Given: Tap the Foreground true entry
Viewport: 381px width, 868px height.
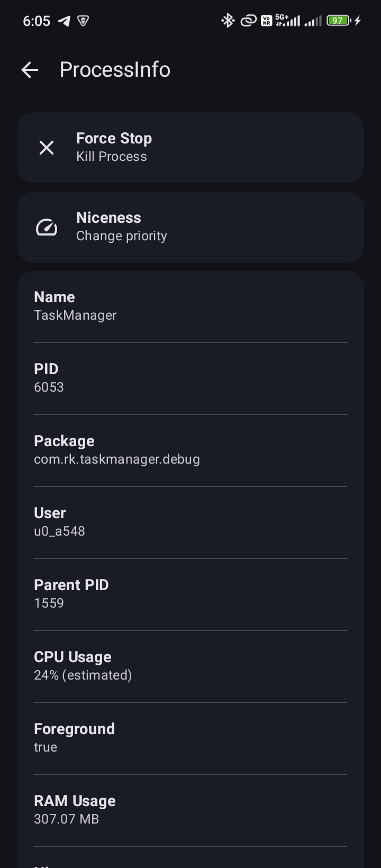Looking at the screenshot, I should 190,738.
